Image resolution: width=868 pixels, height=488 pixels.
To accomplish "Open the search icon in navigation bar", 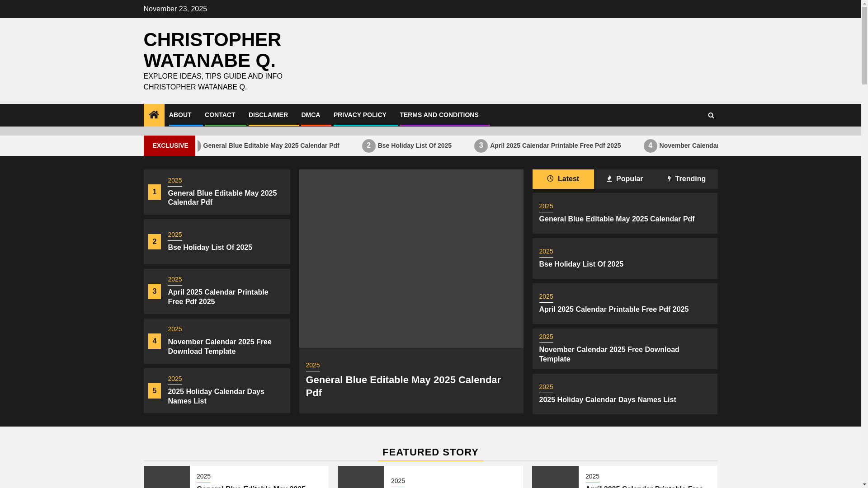I will 711,115.
